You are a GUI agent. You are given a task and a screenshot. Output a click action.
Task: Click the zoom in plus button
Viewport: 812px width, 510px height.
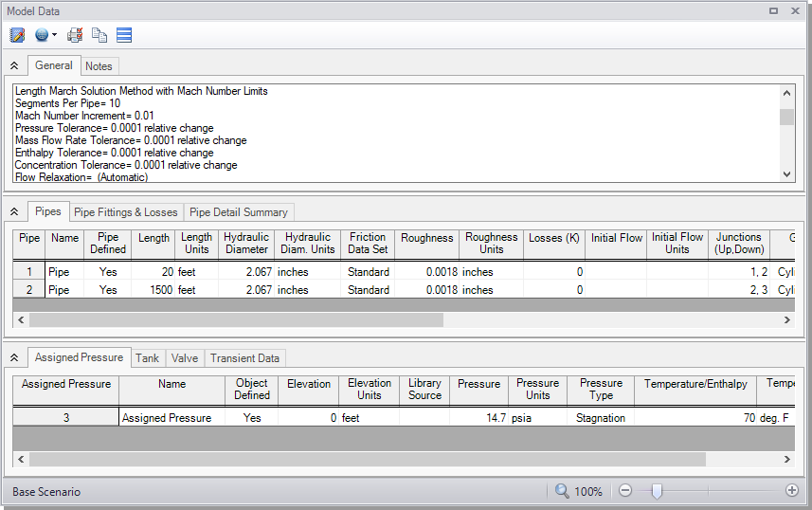click(792, 490)
